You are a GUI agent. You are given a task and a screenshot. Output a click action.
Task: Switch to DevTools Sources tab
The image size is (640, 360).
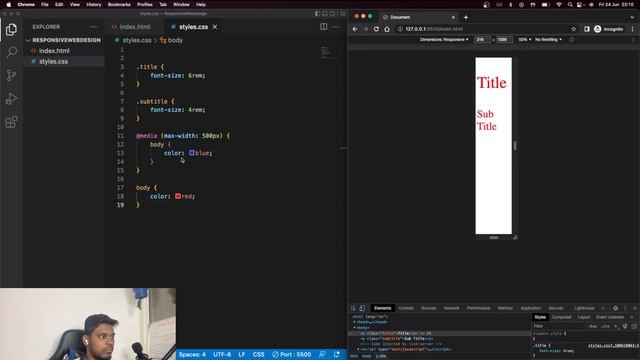click(x=429, y=308)
